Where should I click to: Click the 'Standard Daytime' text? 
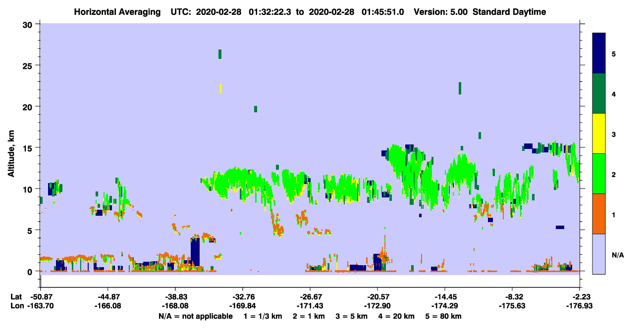coord(509,12)
